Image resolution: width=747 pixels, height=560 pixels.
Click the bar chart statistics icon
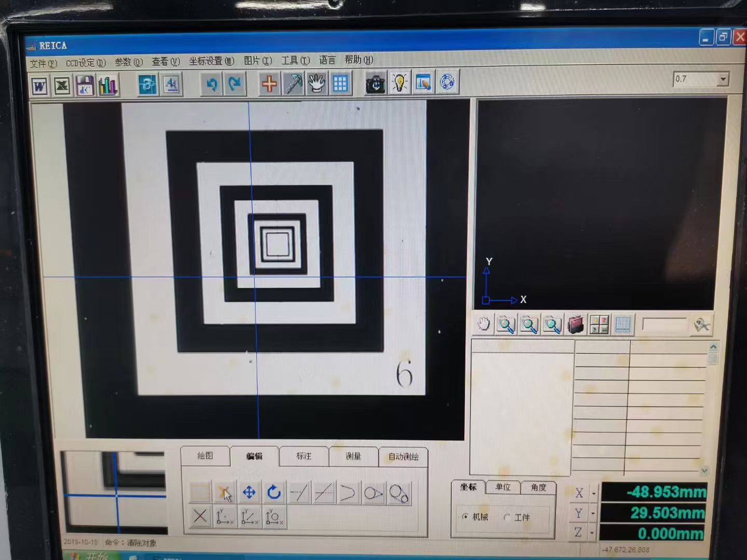point(107,86)
